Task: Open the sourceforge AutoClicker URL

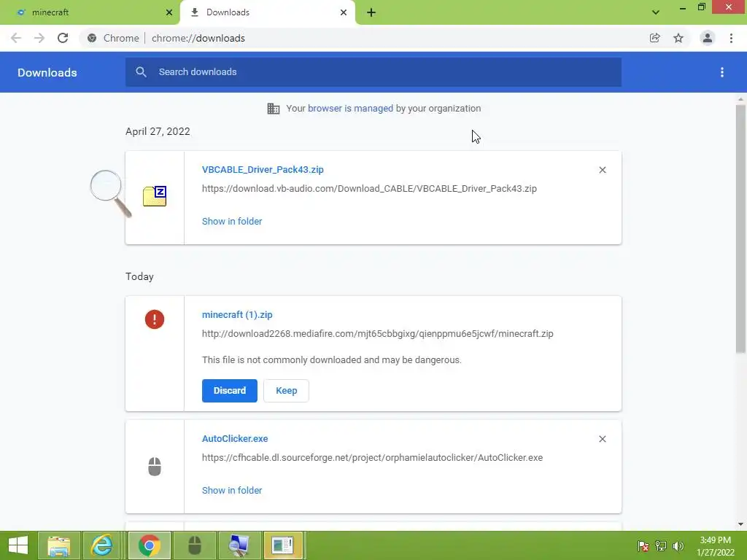Action: [372, 458]
